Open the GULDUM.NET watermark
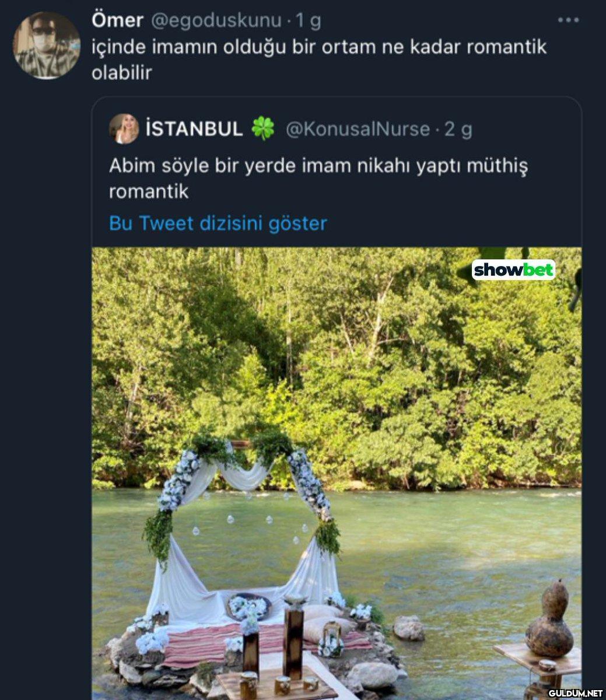This screenshot has height=700, width=606. tap(575, 693)
